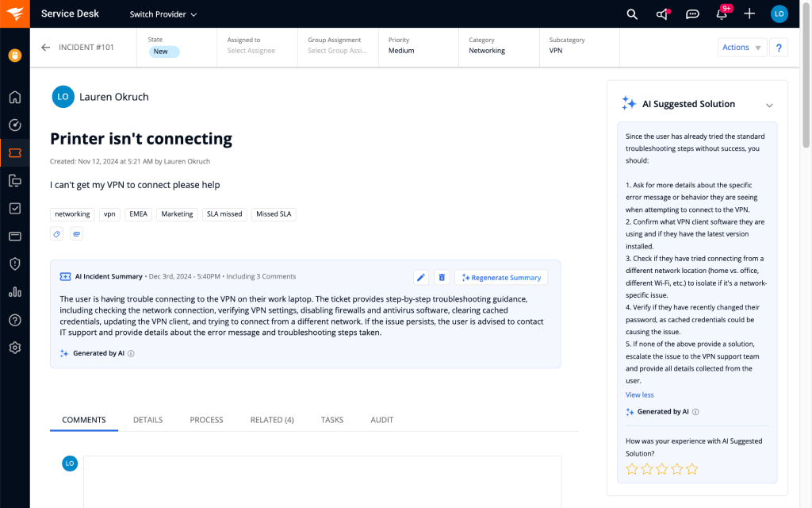Click the pencil icon to edit AI Incident Summary
Viewport: 812px width, 508px height.
421,277
